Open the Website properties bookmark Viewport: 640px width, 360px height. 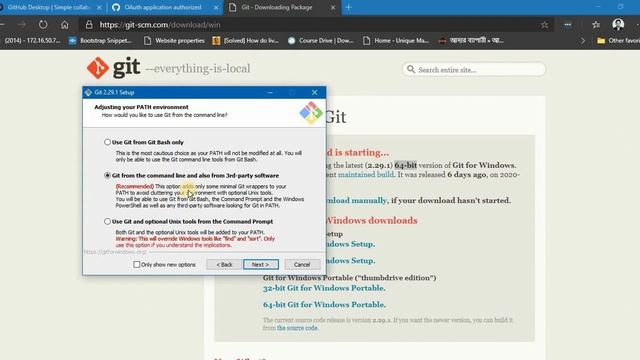coord(174,40)
